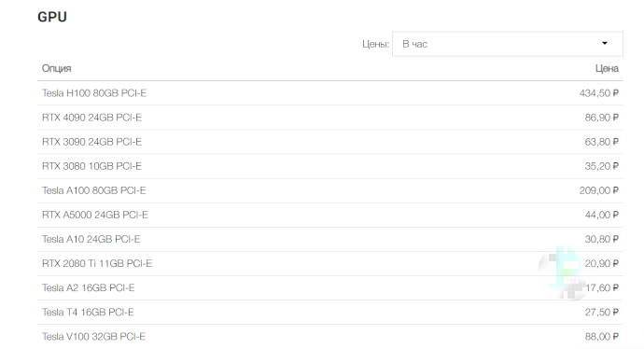Choose the RTX A5000 24GB PCI-E option
The width and height of the screenshot is (644, 349).
pyautogui.click(x=330, y=215)
